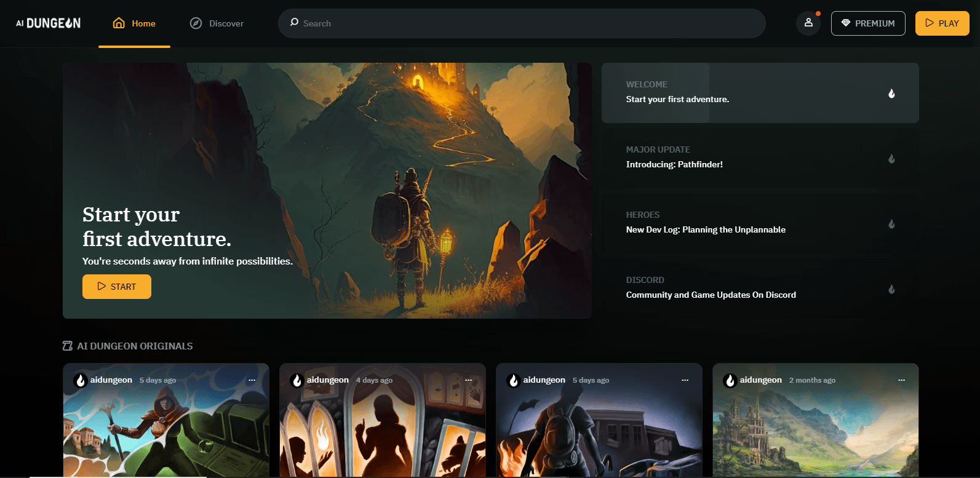Click the play icon inside START button
This screenshot has width=980, height=478.
tap(102, 286)
